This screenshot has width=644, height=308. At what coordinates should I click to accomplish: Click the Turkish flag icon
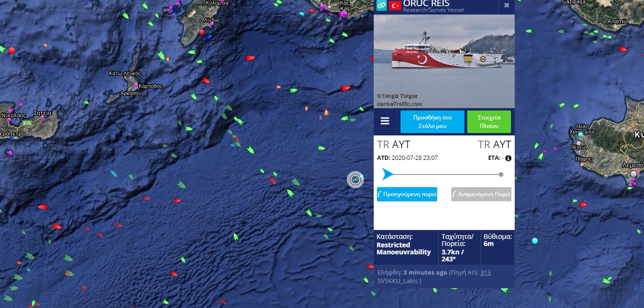tap(394, 5)
